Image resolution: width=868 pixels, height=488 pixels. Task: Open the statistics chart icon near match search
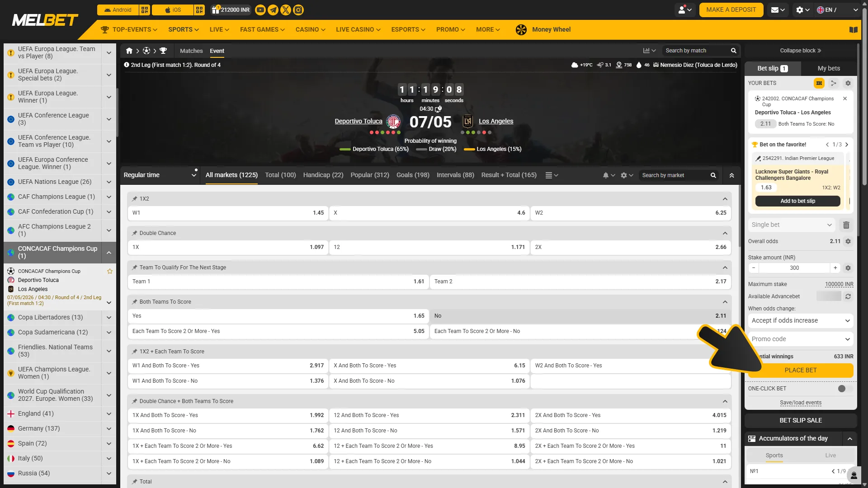click(649, 51)
